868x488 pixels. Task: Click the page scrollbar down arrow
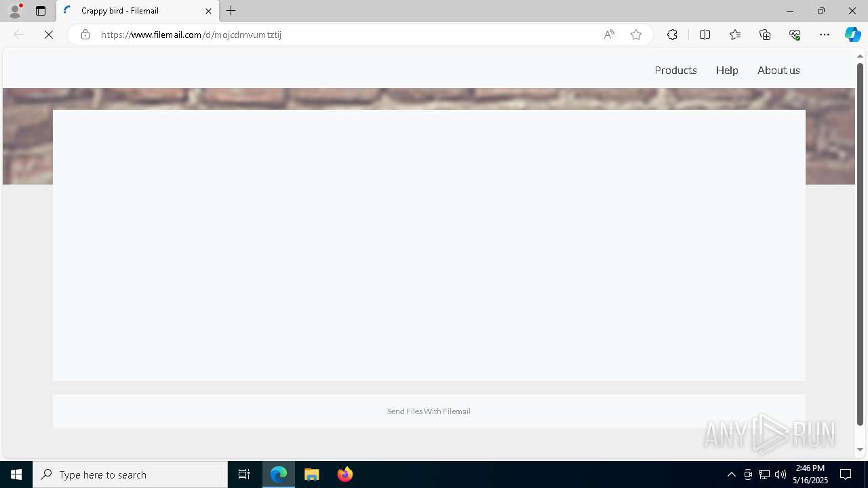coord(860,449)
